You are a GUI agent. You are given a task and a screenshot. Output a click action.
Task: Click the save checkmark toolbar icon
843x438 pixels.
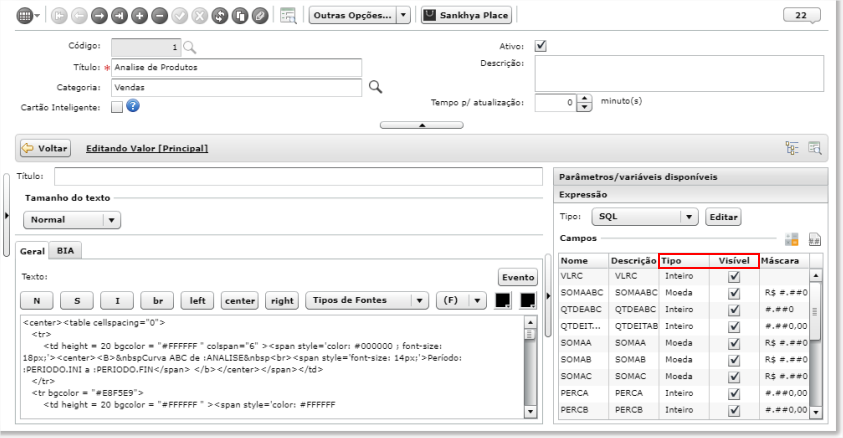click(180, 16)
